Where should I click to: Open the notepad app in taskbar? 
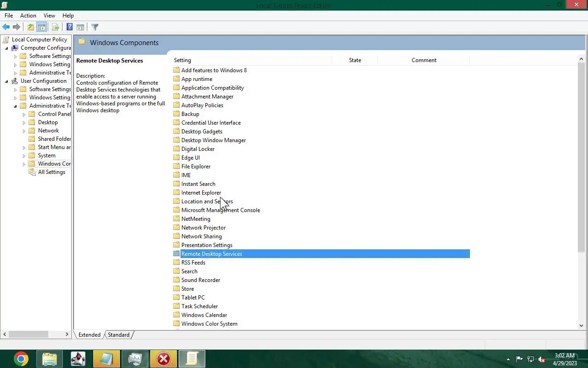(107, 359)
